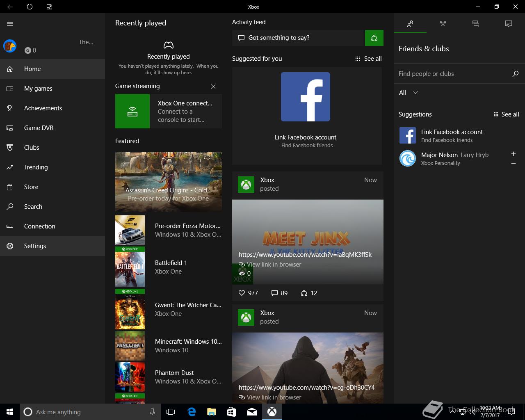Open the user profile avatar

(10, 46)
